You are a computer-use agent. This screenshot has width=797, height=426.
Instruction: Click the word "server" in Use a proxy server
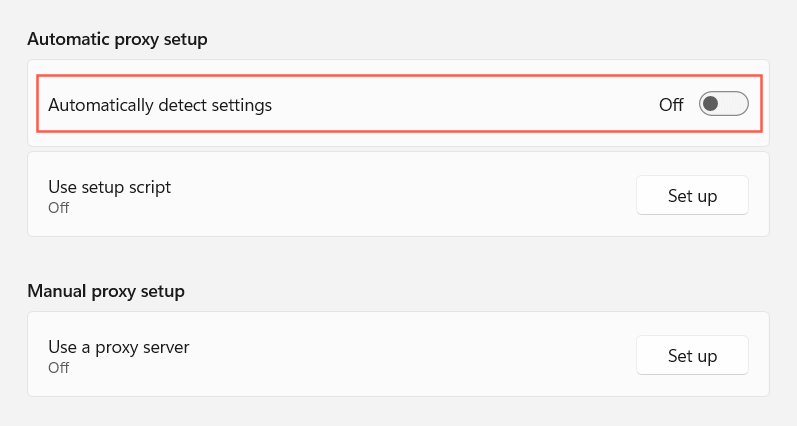164,347
